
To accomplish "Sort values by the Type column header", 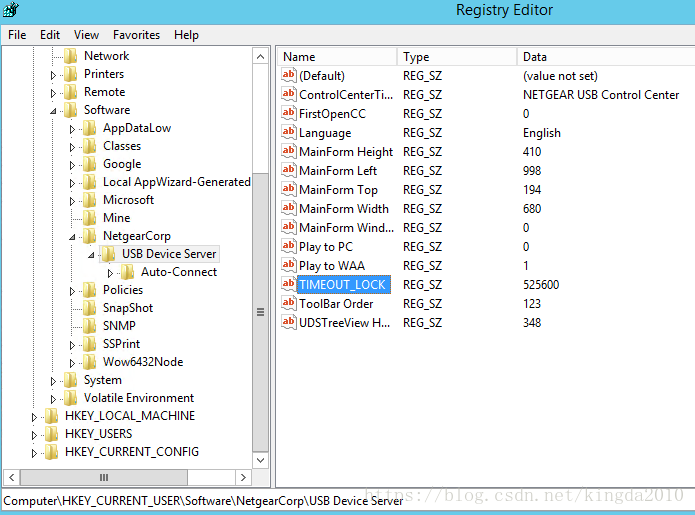I will [457, 57].
